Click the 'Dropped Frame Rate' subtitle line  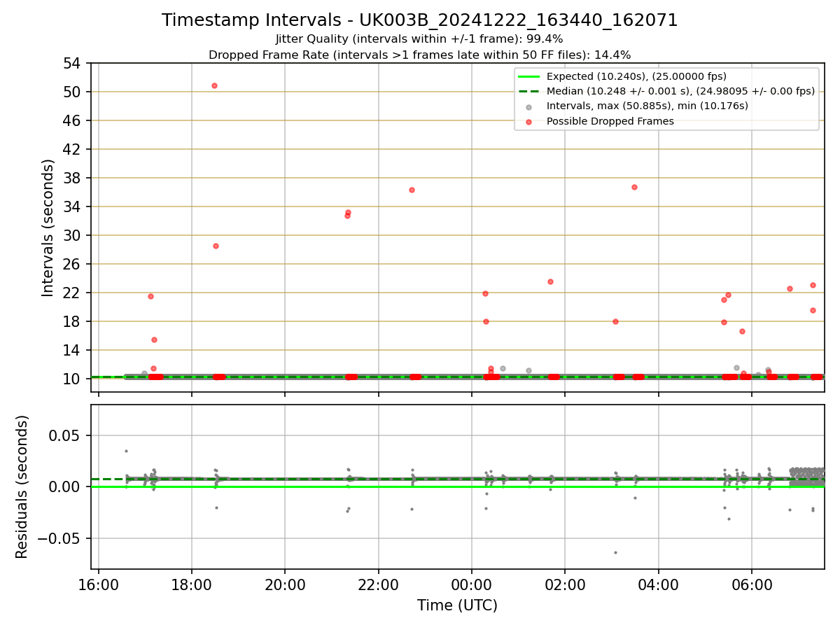(x=419, y=55)
